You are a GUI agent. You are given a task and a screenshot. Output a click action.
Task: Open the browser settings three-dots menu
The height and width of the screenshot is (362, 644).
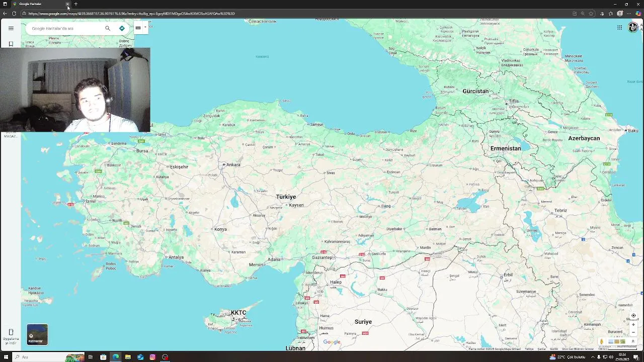[629, 14]
